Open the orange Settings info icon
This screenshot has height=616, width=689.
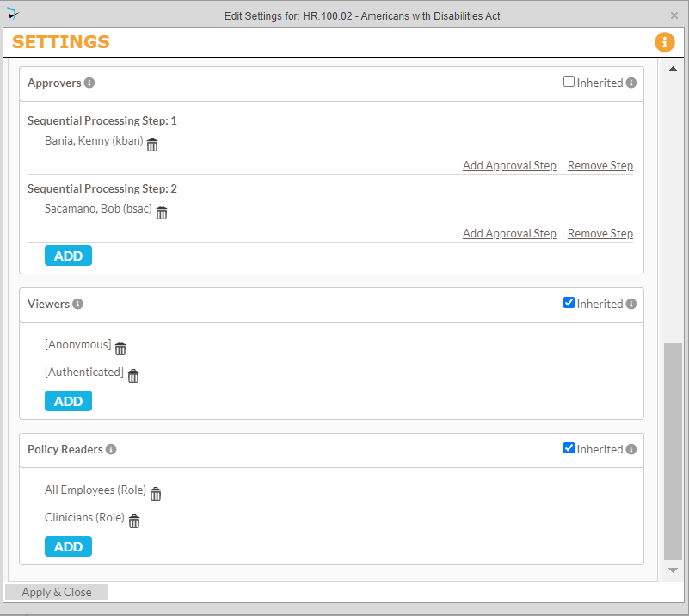pos(664,42)
